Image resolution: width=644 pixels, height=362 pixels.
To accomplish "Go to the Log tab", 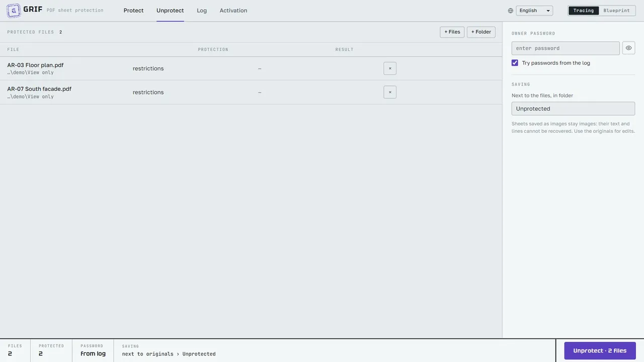I will coord(202,11).
